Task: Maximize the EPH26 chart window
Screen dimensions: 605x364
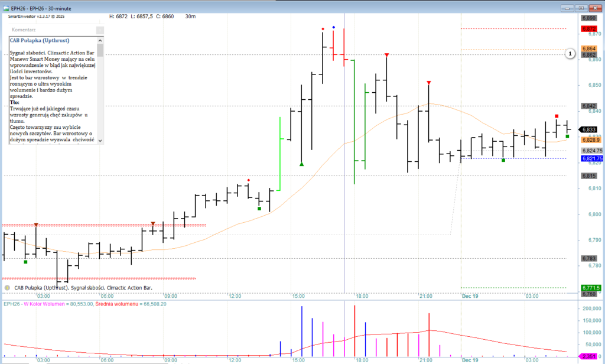Action: point(581,9)
